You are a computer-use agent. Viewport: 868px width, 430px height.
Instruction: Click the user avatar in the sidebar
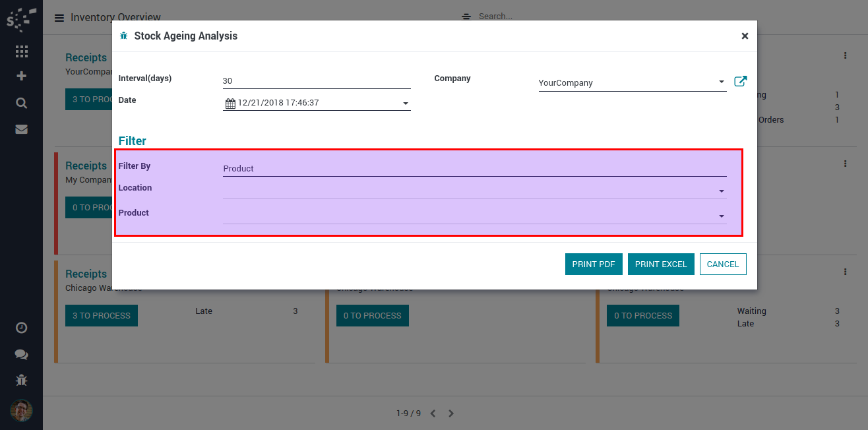point(21,410)
